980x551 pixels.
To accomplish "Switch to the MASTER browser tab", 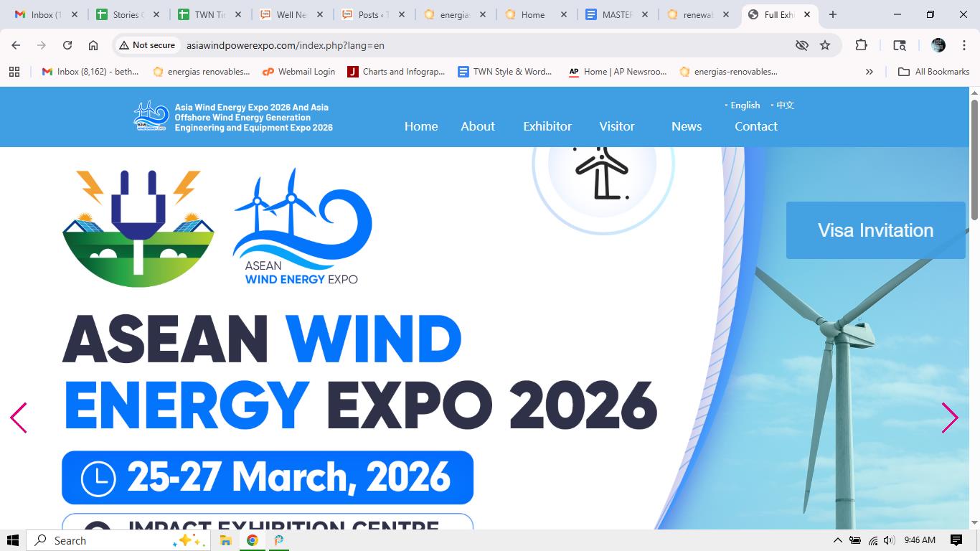I will pyautogui.click(x=616, y=14).
